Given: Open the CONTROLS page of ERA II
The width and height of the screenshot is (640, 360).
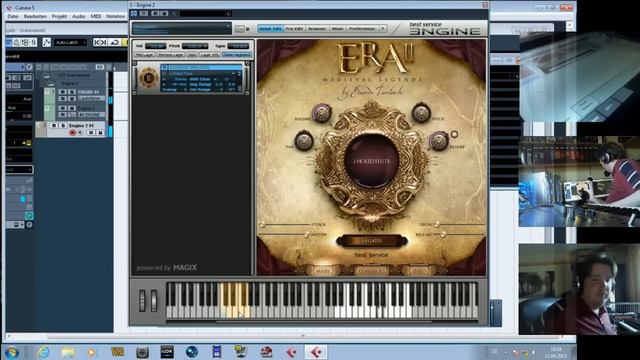Looking at the screenshot, I should tap(371, 271).
